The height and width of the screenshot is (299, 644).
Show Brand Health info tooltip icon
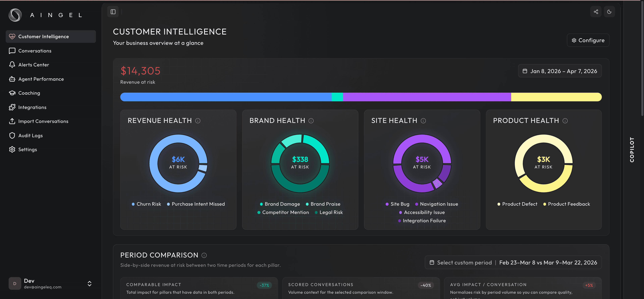click(x=311, y=121)
